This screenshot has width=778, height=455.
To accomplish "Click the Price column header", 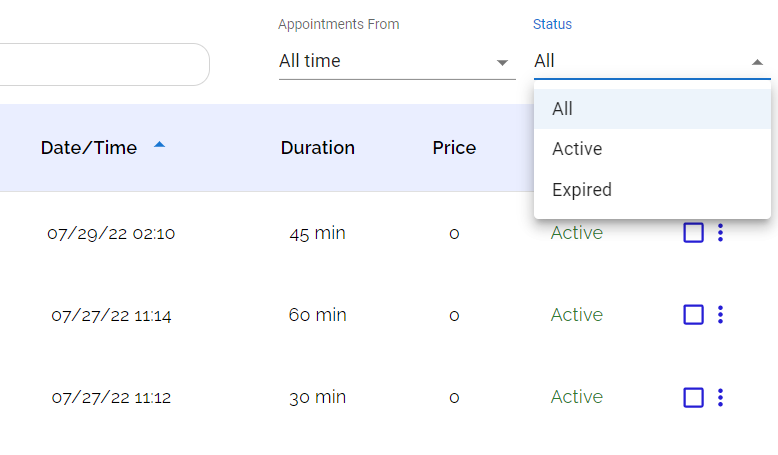I will coord(454,148).
